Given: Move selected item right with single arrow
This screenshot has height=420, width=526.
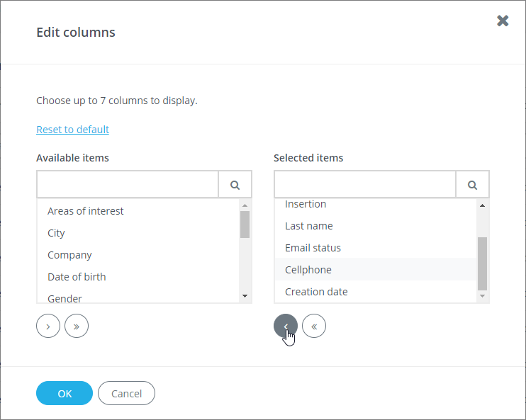Looking at the screenshot, I should [48, 326].
